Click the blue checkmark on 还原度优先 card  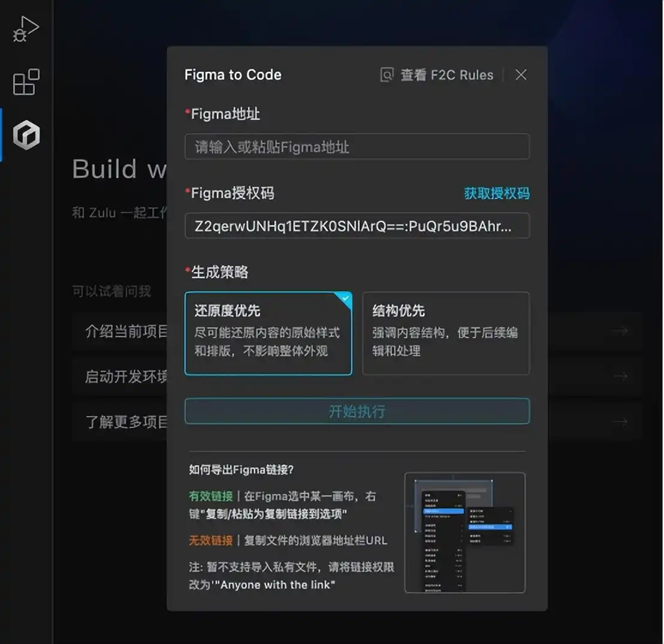click(346, 297)
